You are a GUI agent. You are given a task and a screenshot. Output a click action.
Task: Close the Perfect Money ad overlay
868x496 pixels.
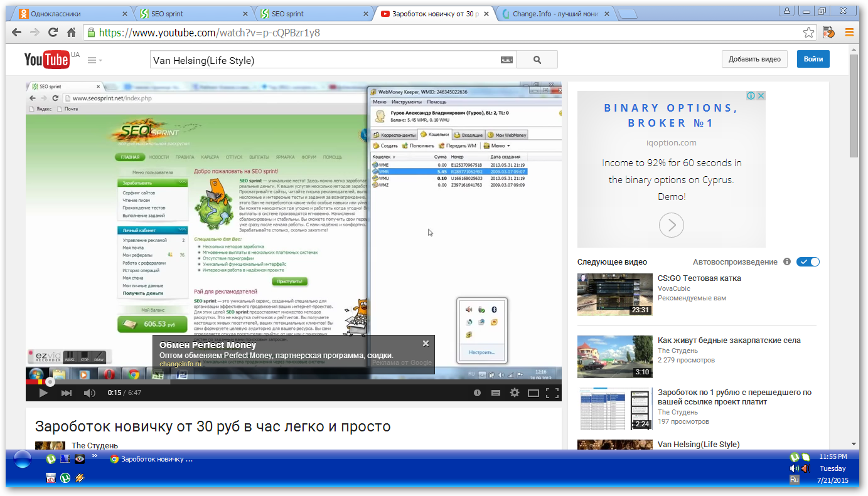pos(426,343)
